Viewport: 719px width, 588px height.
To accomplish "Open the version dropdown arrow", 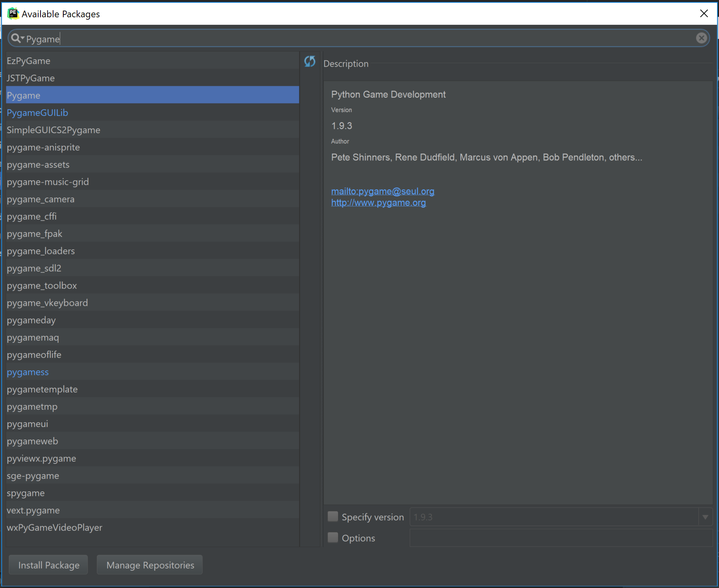I will tap(705, 517).
